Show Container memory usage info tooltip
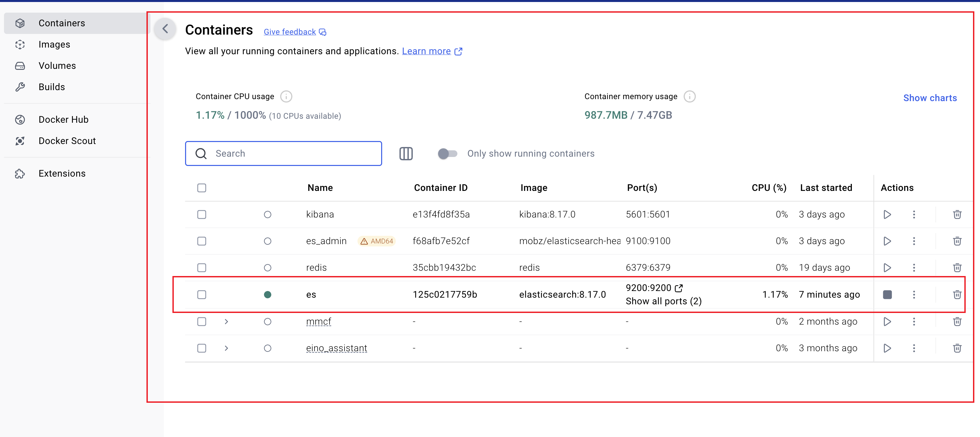Viewport: 980px width, 437px height. pos(689,96)
